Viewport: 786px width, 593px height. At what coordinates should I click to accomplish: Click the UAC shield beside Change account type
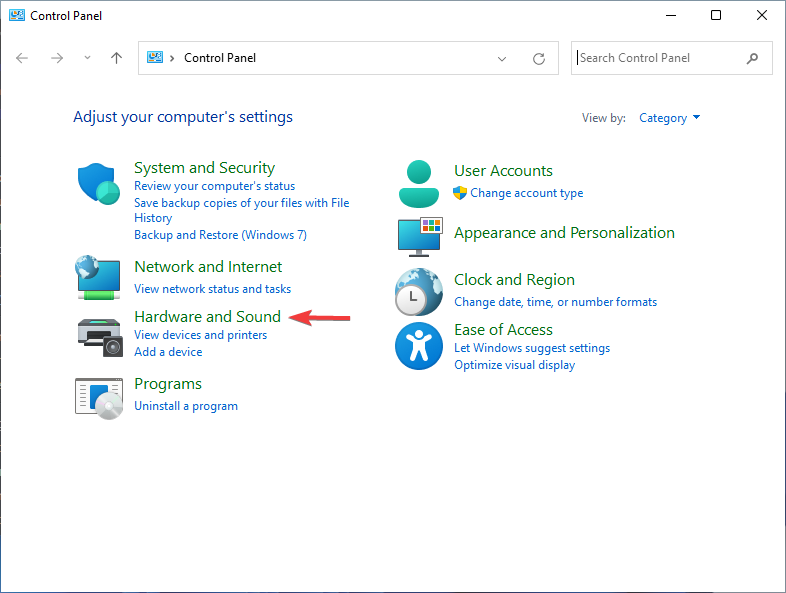[460, 193]
